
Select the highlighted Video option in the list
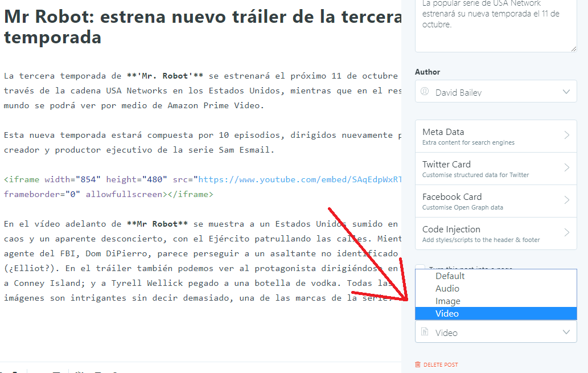click(496, 313)
